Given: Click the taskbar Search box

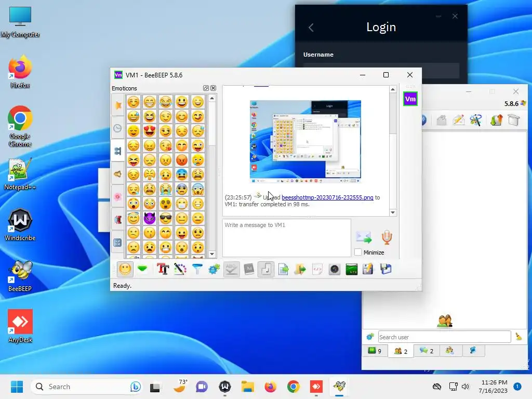Looking at the screenshot, I should click(x=87, y=387).
